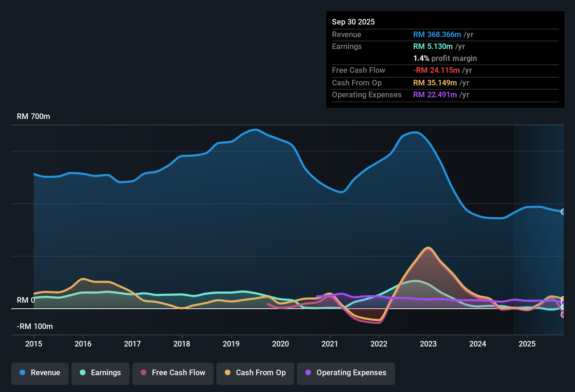The image size is (575, 392).
Task: Select the Cash From Op legend tab
Action: pyautogui.click(x=255, y=373)
